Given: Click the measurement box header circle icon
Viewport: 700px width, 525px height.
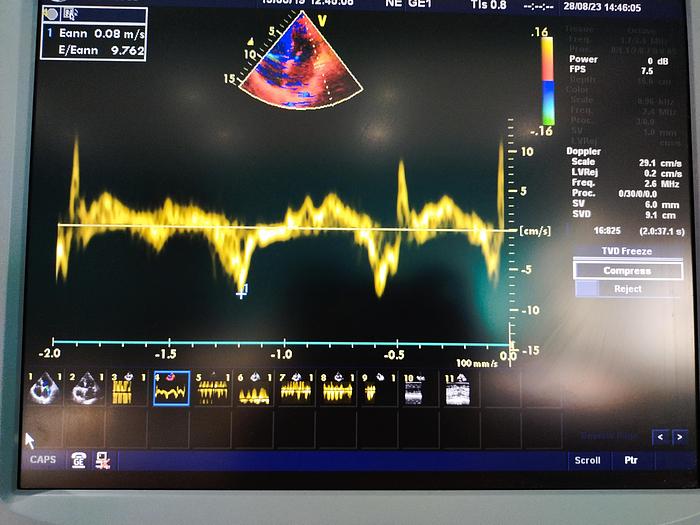Looking at the screenshot, I should 51,14.
